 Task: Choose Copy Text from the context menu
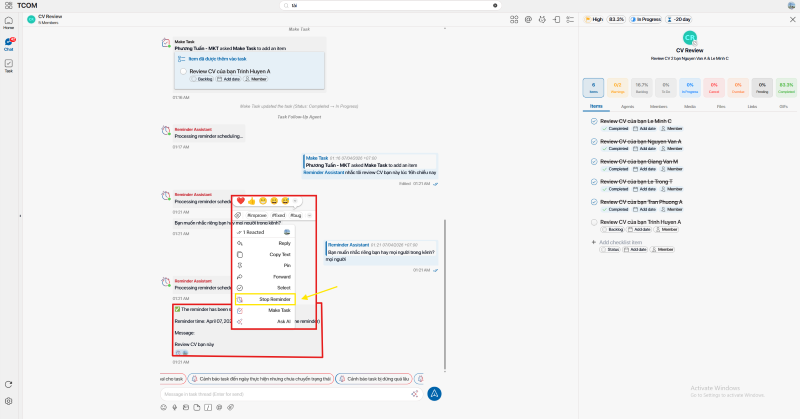(264, 254)
